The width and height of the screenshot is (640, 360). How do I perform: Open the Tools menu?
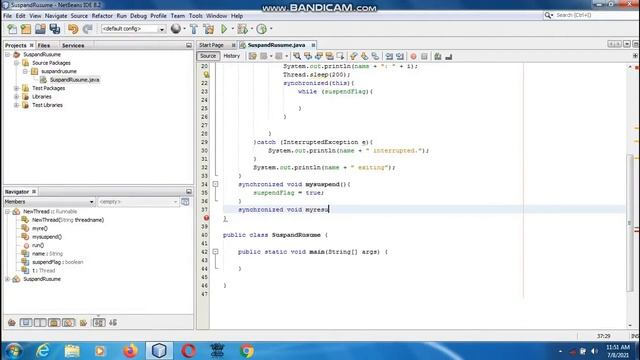(196, 16)
